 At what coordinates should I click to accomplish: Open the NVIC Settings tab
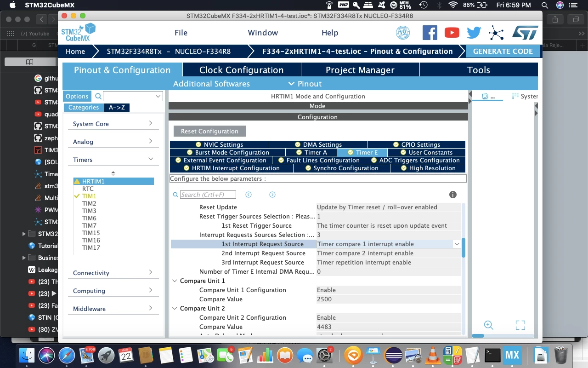pos(219,144)
